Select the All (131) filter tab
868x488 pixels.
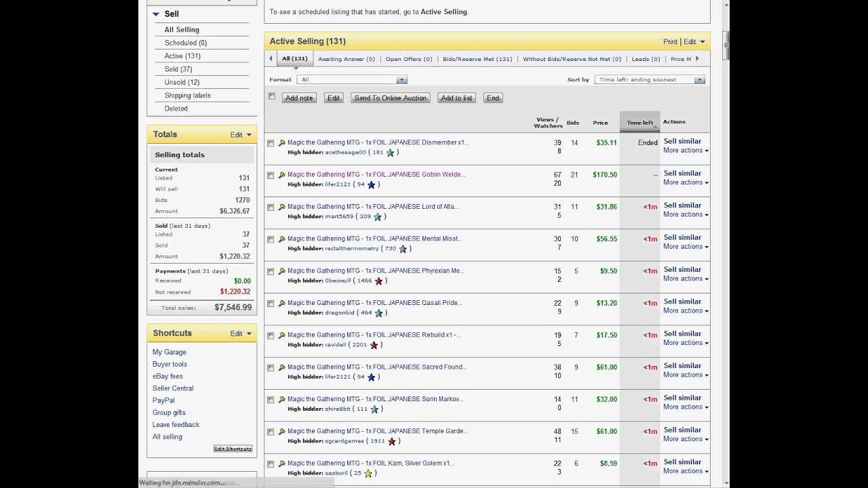coord(294,59)
